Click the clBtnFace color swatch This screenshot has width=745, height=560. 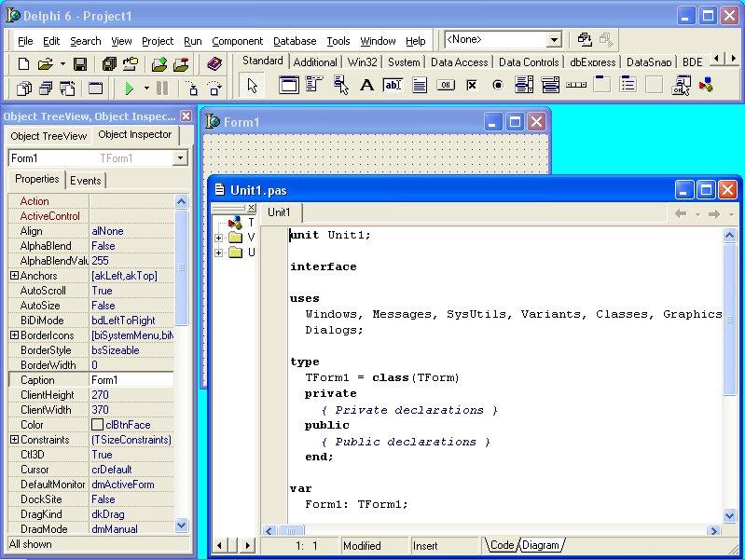(x=97, y=425)
